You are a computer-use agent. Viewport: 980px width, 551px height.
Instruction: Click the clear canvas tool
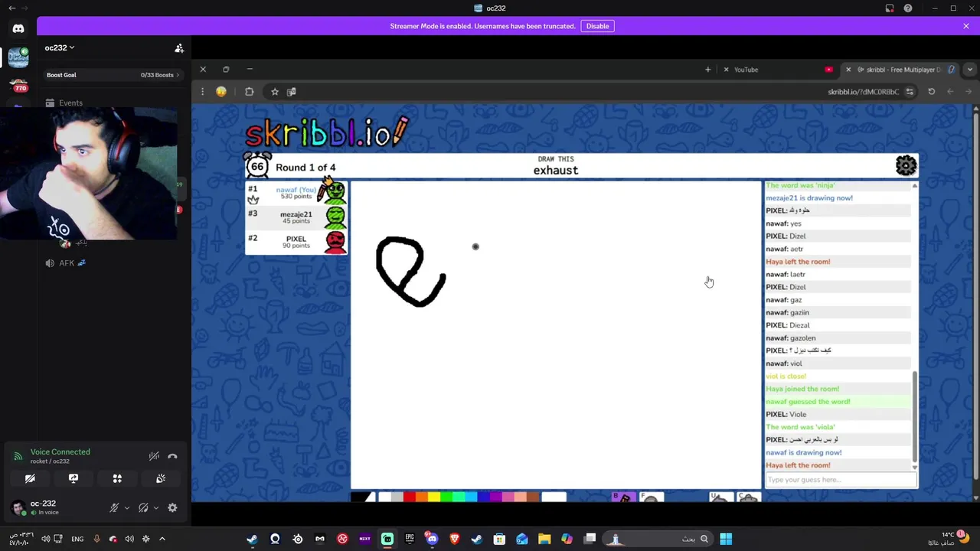[748, 497]
